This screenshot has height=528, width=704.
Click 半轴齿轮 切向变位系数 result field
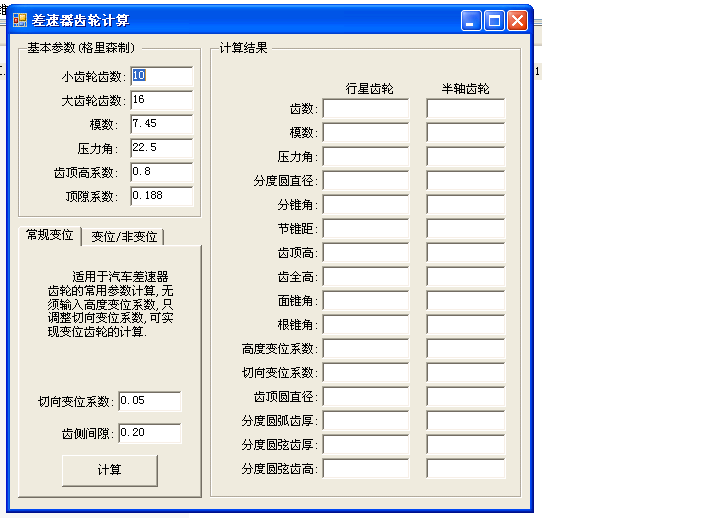466,373
